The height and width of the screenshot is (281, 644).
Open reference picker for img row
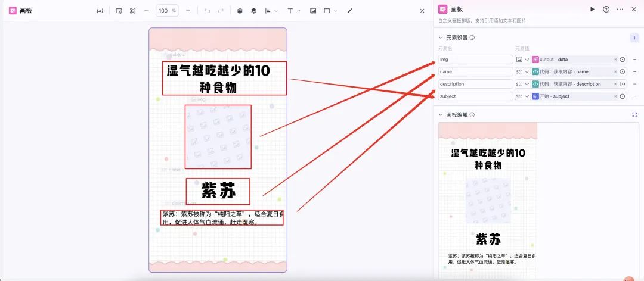[x=623, y=60]
